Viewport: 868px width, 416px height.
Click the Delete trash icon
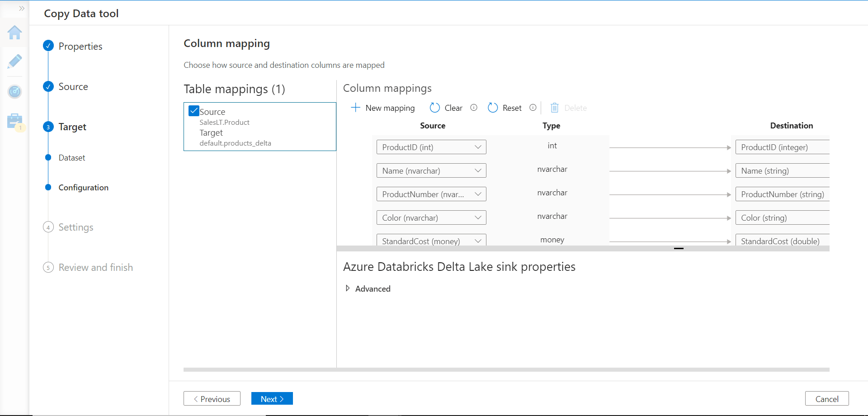(x=555, y=108)
